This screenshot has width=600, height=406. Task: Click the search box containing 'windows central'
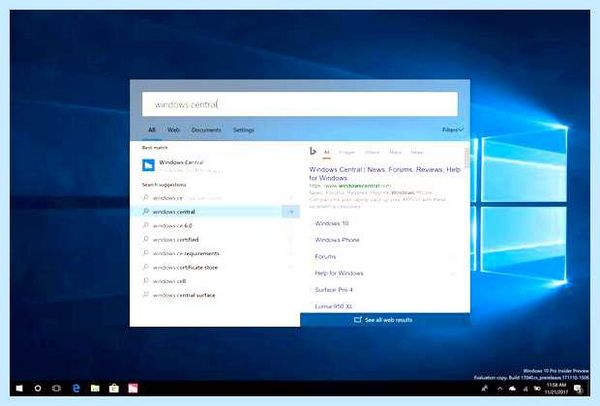click(300, 104)
